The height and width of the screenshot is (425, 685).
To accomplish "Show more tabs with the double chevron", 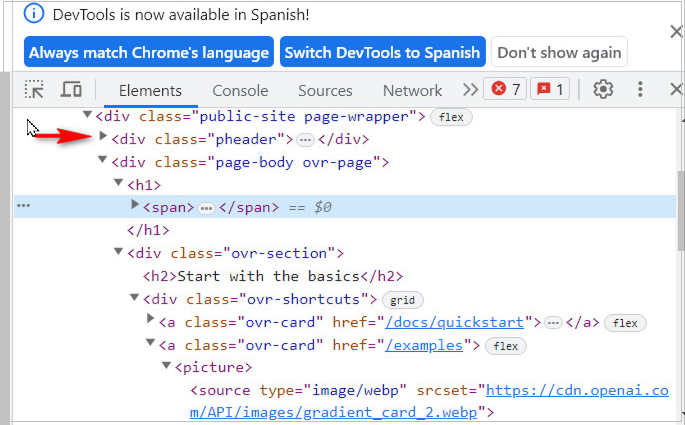I will tap(470, 90).
